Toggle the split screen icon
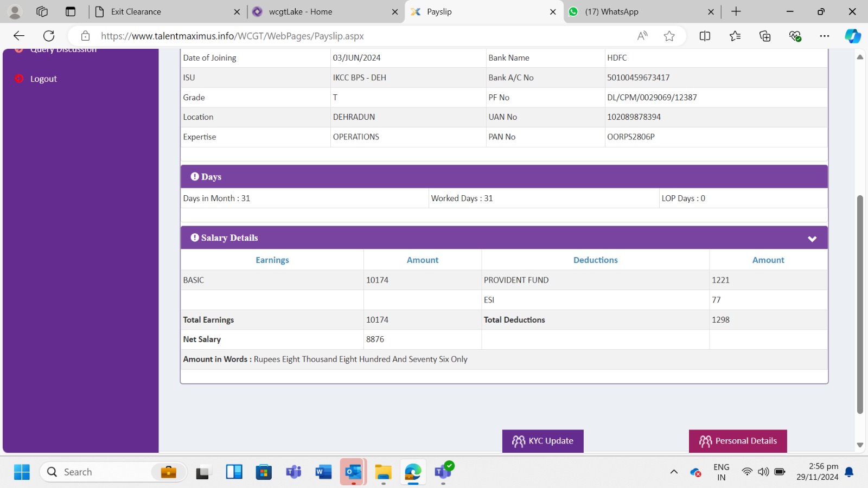The image size is (868, 488). [705, 36]
